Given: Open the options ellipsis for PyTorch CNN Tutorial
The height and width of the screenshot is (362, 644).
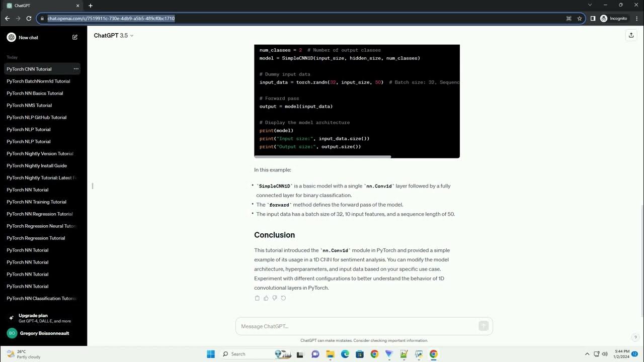Looking at the screenshot, I should click(76, 69).
